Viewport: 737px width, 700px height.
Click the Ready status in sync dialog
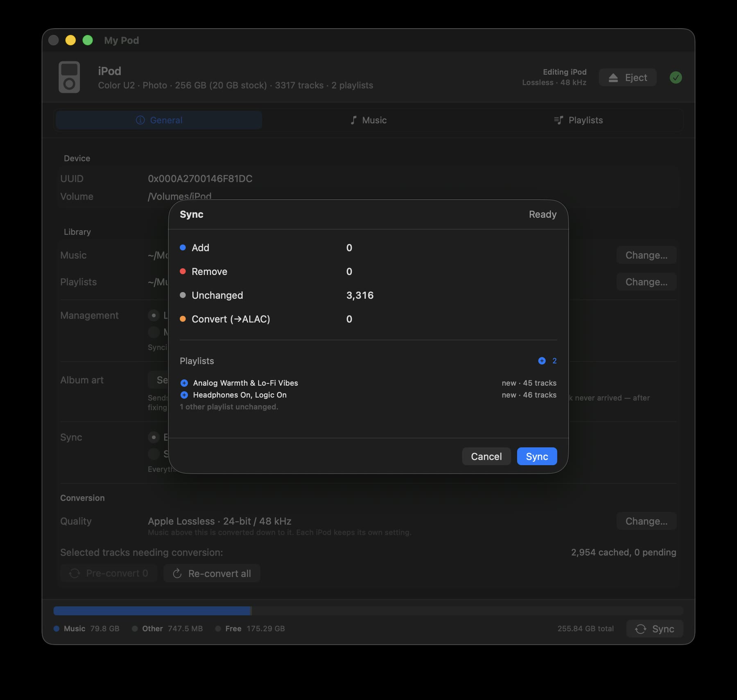pyautogui.click(x=543, y=215)
